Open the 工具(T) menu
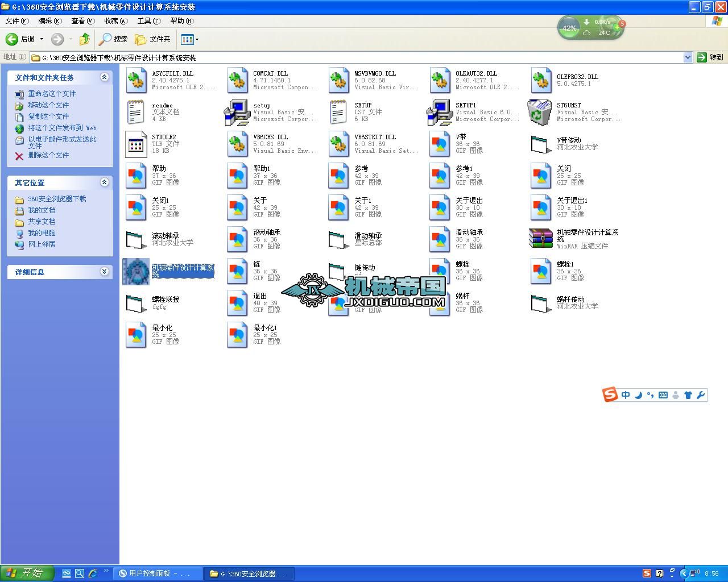Screen dimensions: 728x582 coord(148,21)
